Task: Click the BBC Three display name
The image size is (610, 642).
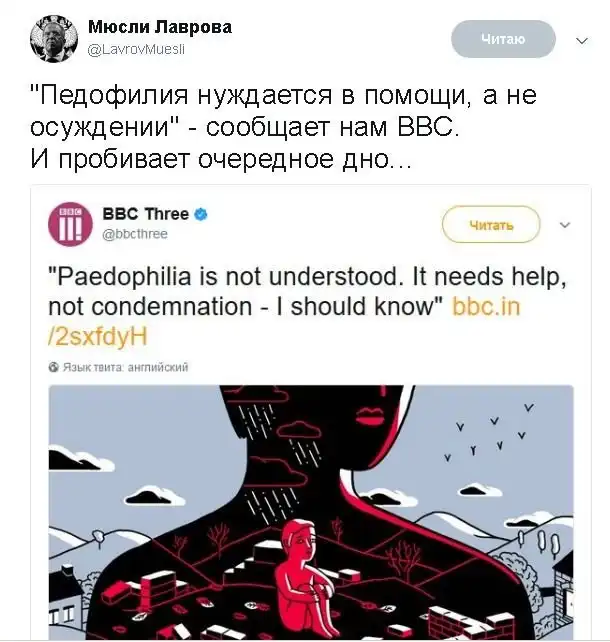Action: click(145, 214)
